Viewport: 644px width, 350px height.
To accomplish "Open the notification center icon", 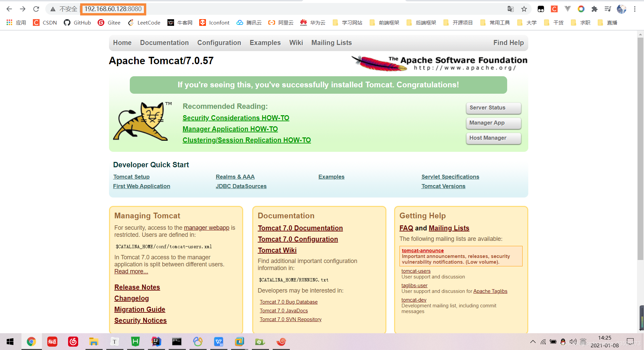I will [x=630, y=342].
